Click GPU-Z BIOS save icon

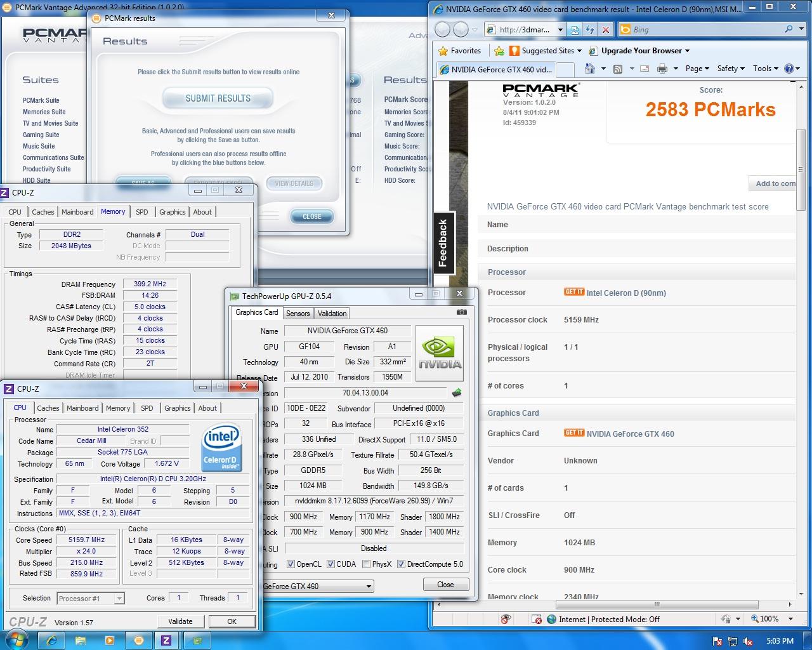(x=456, y=393)
